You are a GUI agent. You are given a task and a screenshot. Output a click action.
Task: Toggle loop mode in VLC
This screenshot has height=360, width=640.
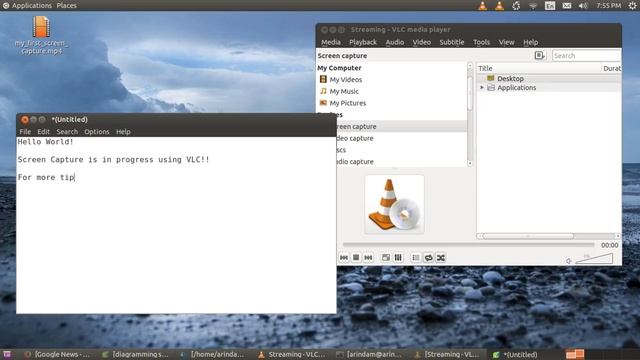(428, 258)
